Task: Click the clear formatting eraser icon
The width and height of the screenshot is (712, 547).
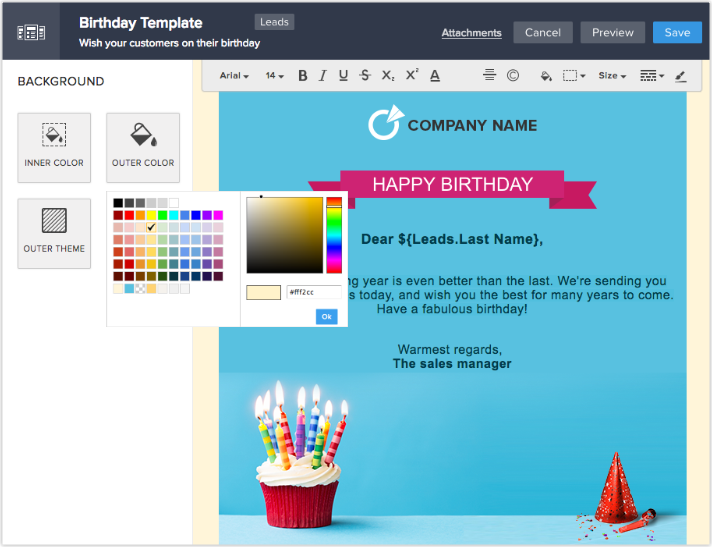Action: [681, 76]
